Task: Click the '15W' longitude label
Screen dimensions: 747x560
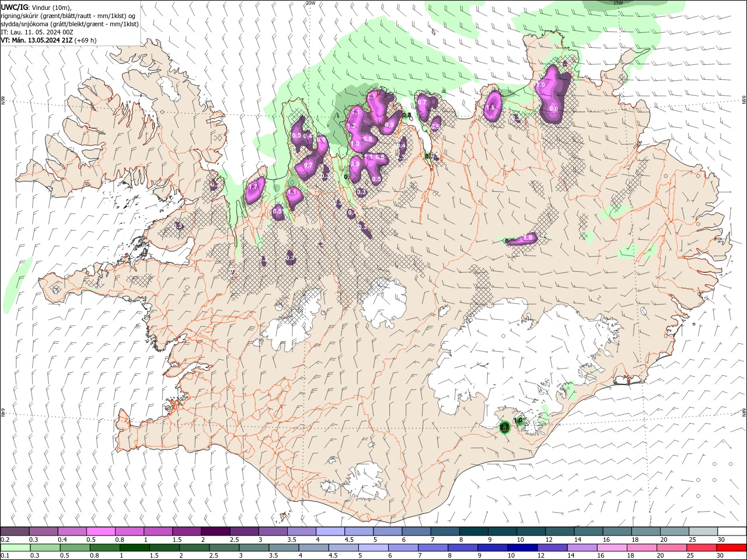Action: point(618,3)
